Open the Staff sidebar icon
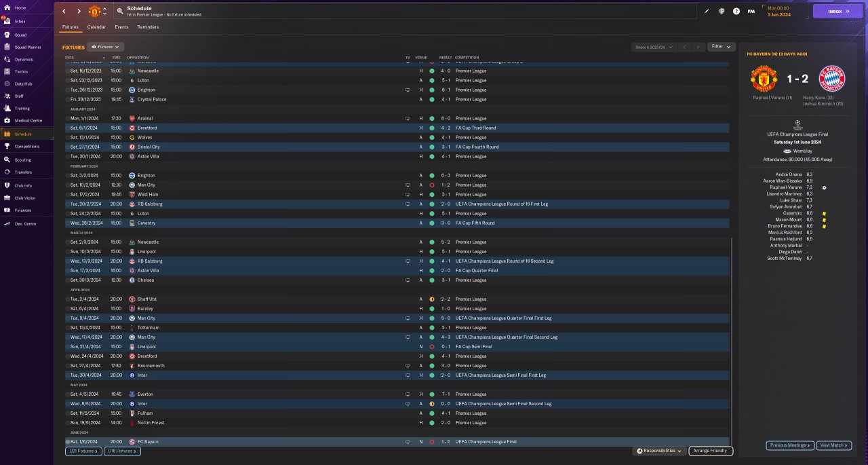This screenshot has height=465, width=868. pyautogui.click(x=7, y=96)
